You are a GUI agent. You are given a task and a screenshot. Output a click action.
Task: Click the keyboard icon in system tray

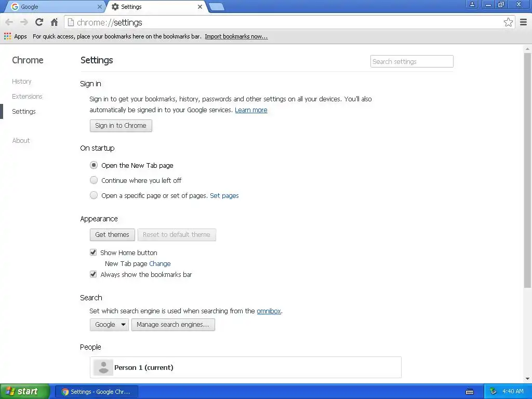pos(470,392)
